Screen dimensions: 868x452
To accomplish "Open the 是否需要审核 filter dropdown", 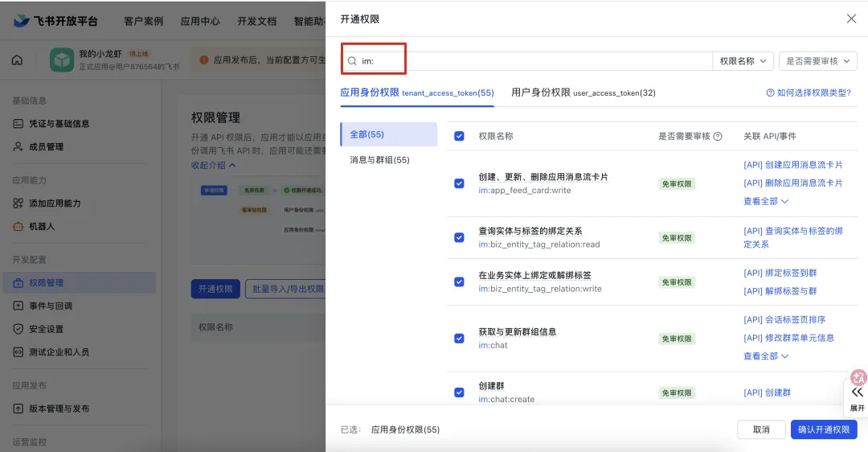I will [817, 61].
